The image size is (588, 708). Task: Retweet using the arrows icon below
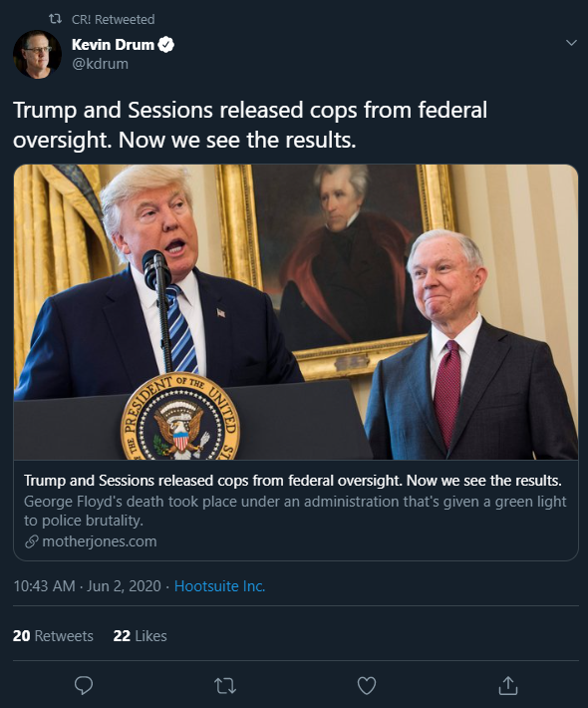click(x=224, y=686)
